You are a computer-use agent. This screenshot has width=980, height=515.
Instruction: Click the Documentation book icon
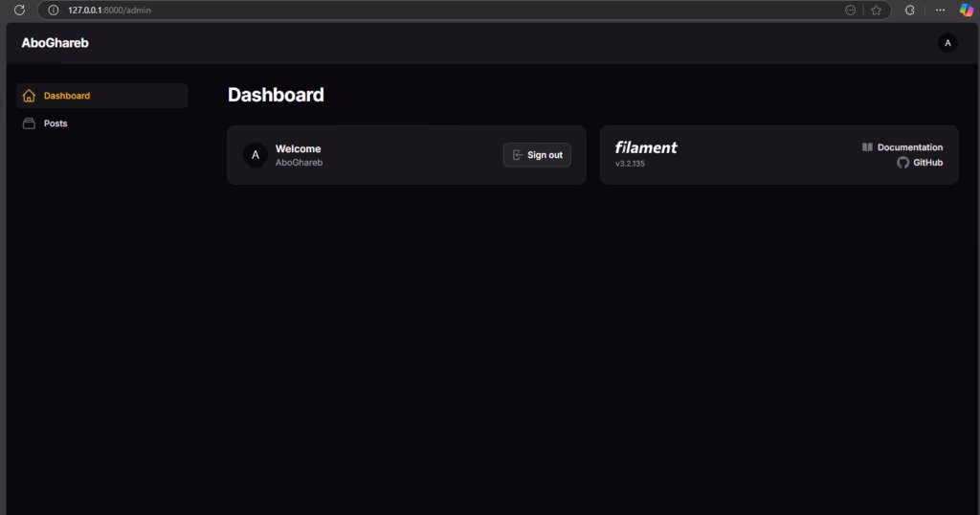pos(867,147)
